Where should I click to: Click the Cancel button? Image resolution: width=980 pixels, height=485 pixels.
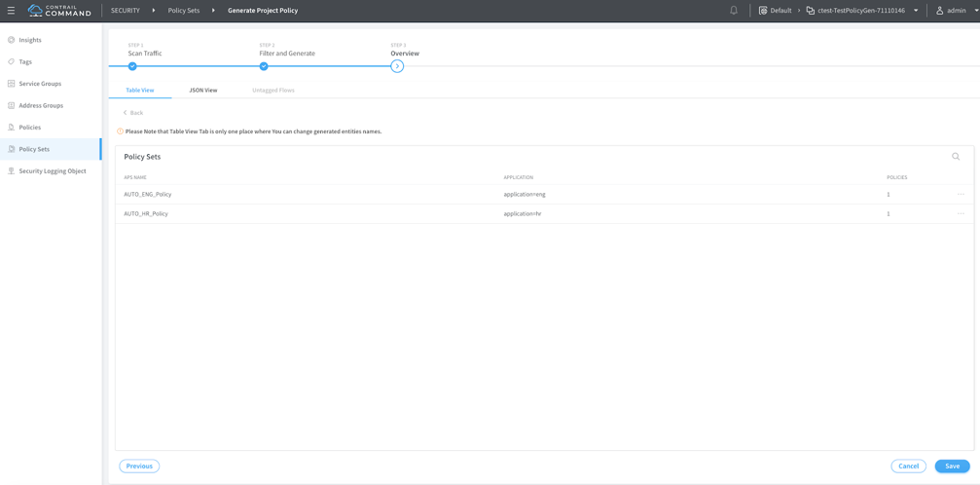pyautogui.click(x=909, y=466)
